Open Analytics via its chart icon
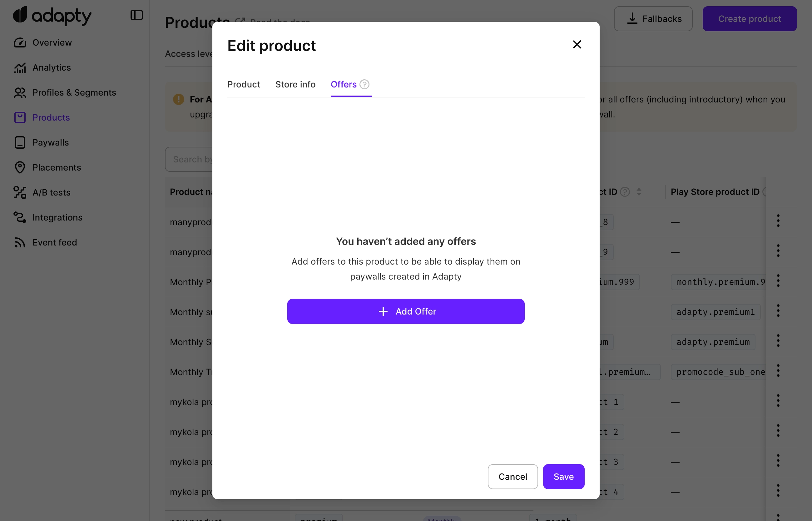This screenshot has width=812, height=521. 20,68
